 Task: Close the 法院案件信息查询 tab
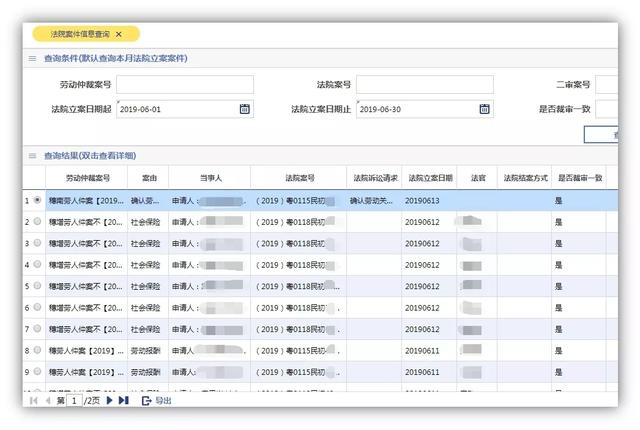coord(118,34)
